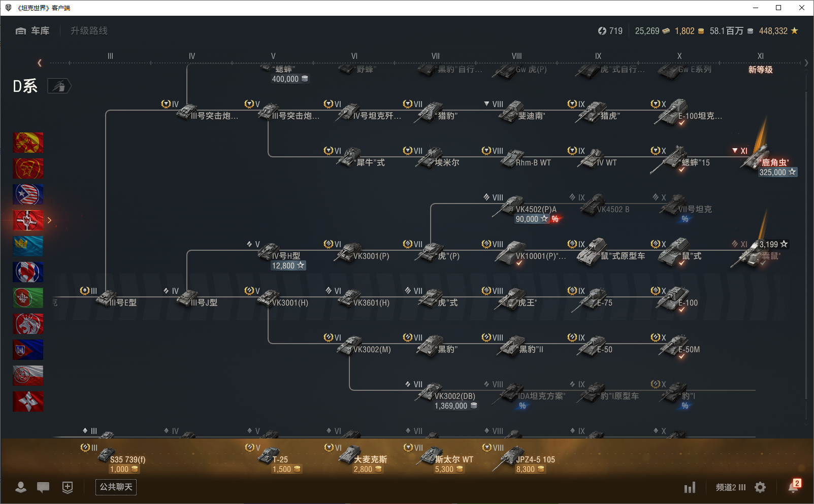Select premium tank JPZ4-5 105
The image size is (814, 504).
click(519, 459)
